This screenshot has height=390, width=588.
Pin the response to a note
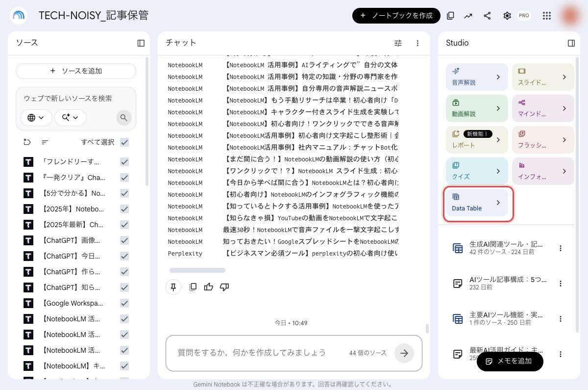(173, 287)
